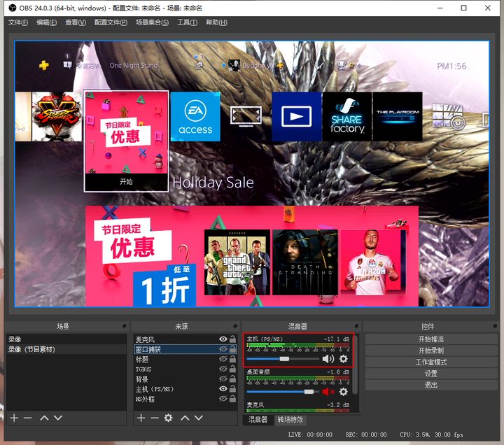Pop out the 来源 dock with its float icon
The height and width of the screenshot is (445, 504).
point(235,326)
